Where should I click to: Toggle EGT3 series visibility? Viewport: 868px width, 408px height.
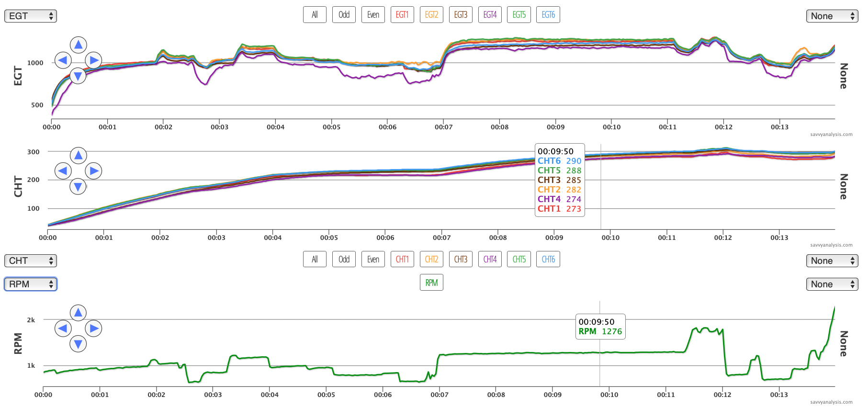click(x=461, y=15)
